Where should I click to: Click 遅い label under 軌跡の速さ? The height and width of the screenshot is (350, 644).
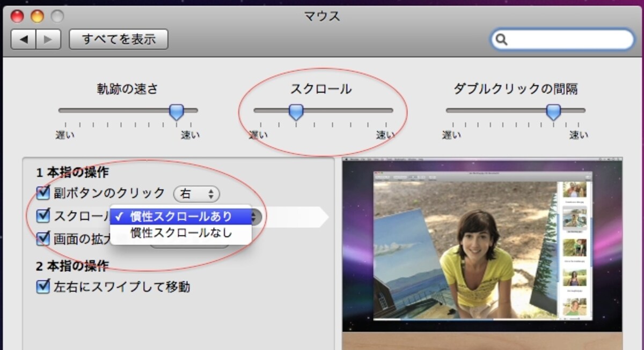click(65, 135)
